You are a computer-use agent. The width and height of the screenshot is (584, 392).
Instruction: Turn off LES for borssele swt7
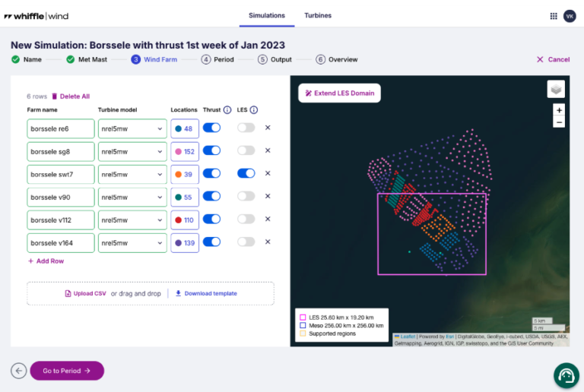[x=246, y=174]
